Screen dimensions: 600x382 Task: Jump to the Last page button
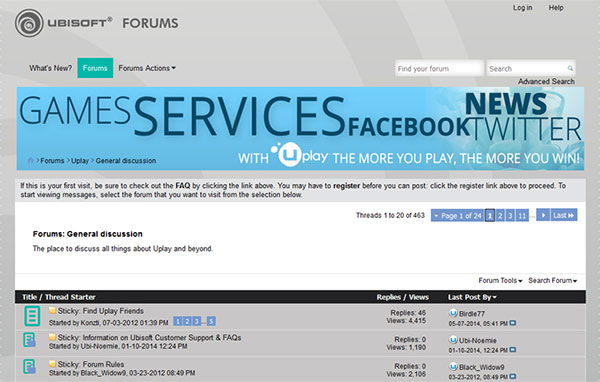coord(564,215)
